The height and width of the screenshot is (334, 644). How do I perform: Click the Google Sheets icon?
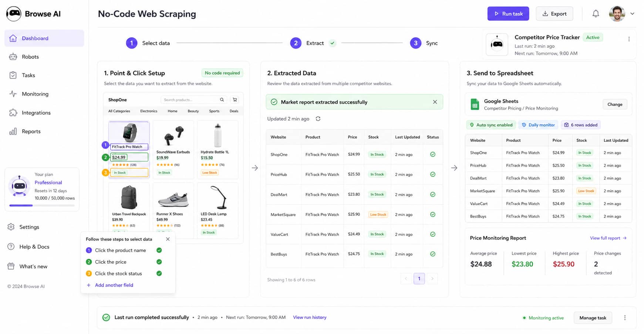pyautogui.click(x=475, y=104)
